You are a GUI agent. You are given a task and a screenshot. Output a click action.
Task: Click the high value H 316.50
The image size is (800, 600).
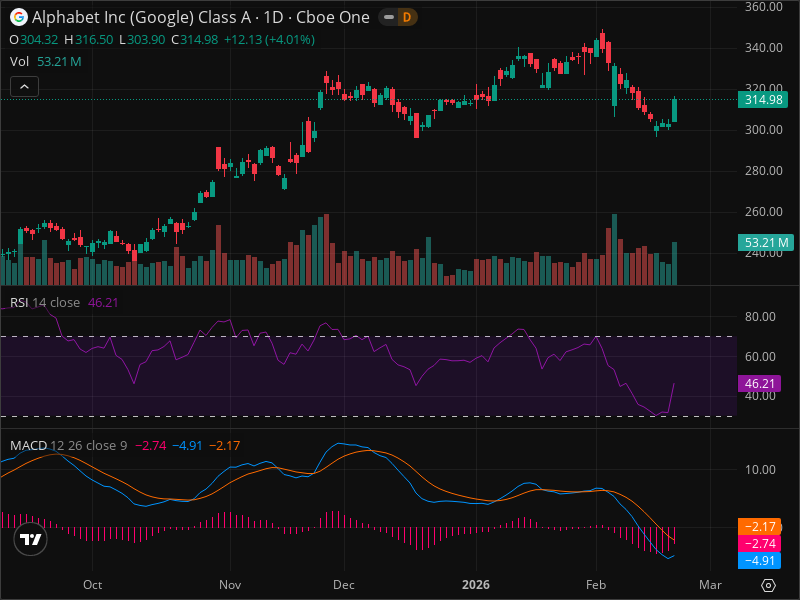click(x=89, y=40)
